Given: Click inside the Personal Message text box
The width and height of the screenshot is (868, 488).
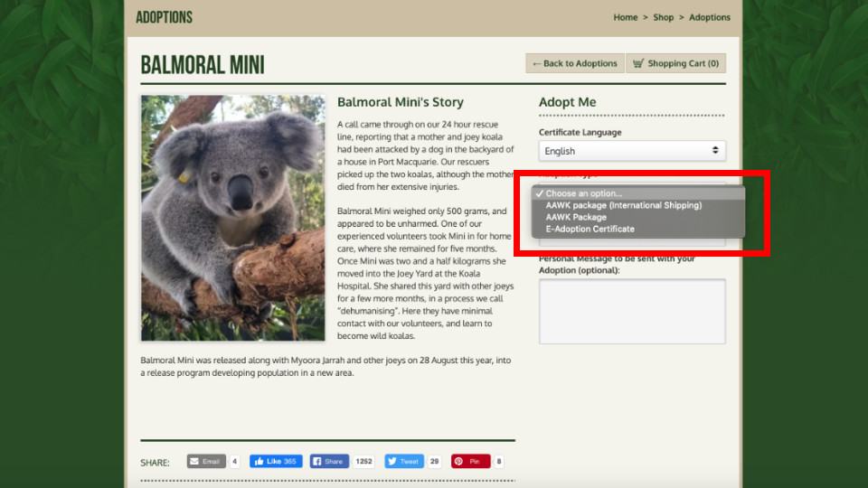Looking at the screenshot, I should click(632, 311).
